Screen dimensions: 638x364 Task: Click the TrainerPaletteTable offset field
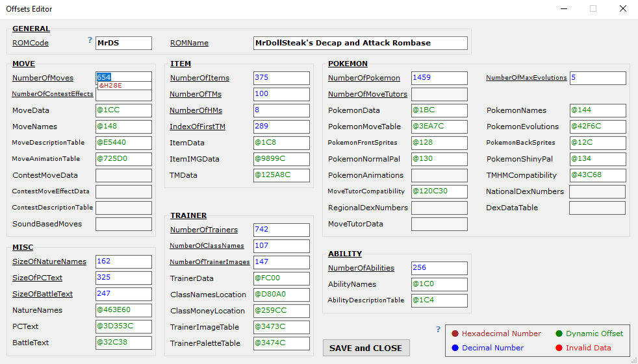(281, 343)
